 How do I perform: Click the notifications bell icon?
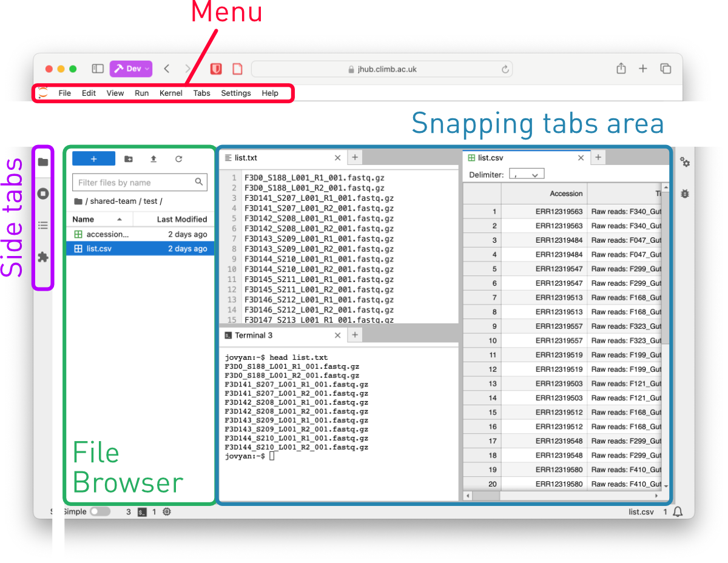click(678, 511)
